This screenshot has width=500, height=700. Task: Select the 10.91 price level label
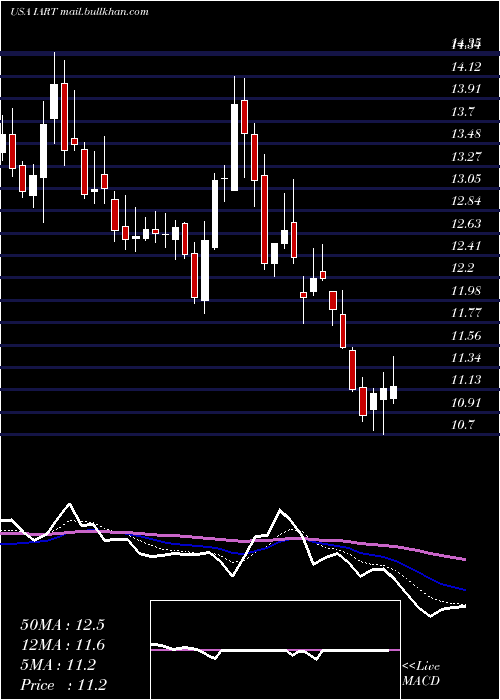coord(466,403)
